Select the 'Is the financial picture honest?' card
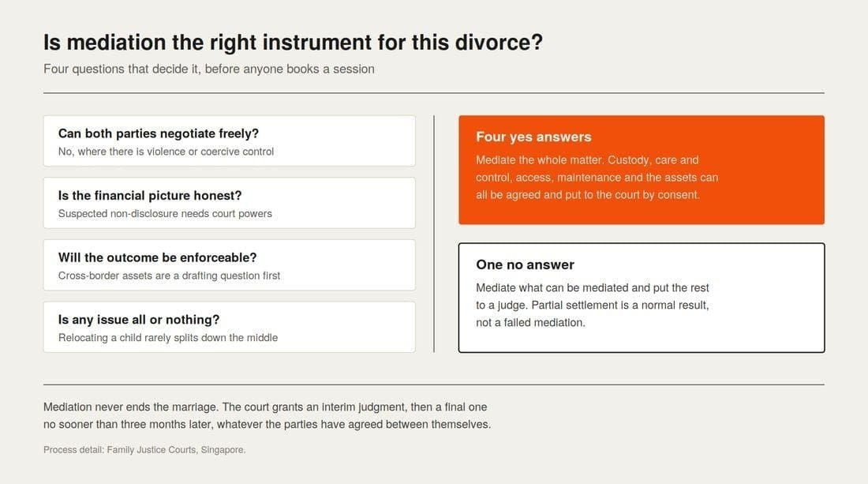 [229, 203]
